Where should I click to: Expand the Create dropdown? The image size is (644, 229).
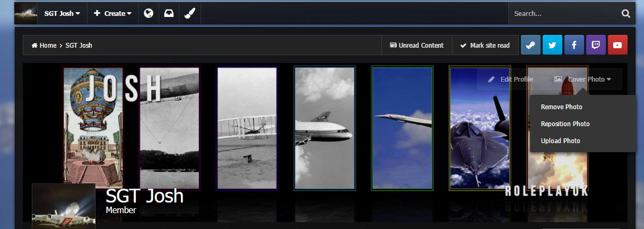coord(112,13)
